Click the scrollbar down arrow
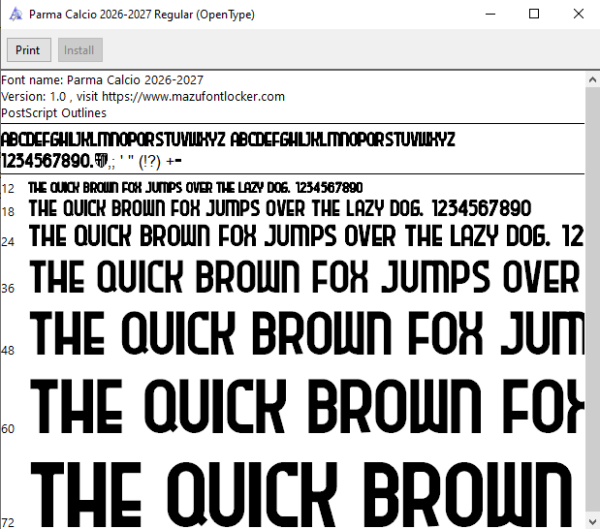This screenshot has width=600, height=529. pyautogui.click(x=592, y=521)
